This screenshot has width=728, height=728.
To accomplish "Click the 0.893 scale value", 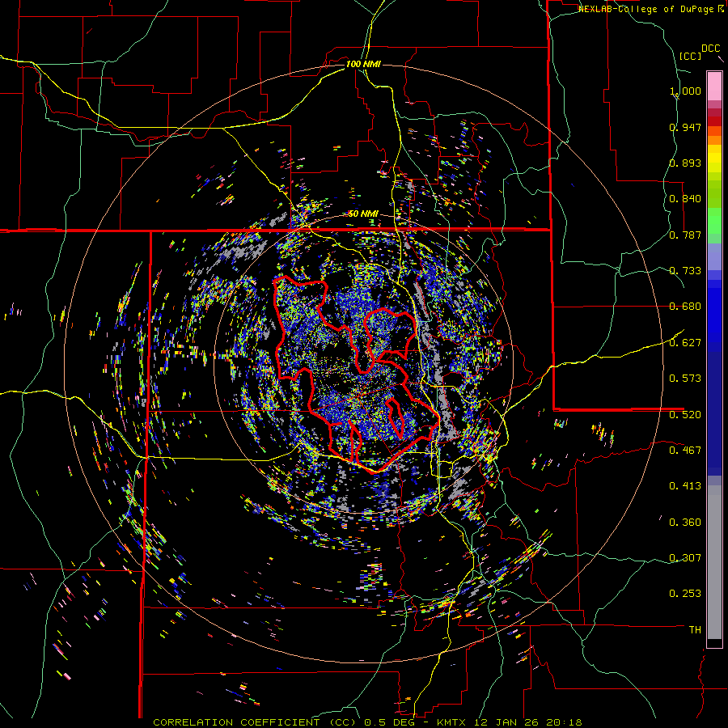I will coord(685,163).
